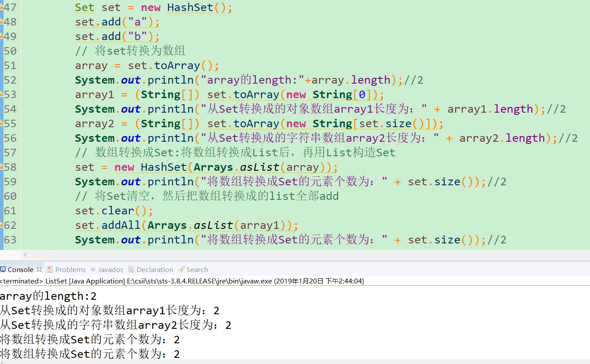Click the code 'array = set.toArray();'
The height and width of the screenshot is (364, 590).
coord(147,66)
